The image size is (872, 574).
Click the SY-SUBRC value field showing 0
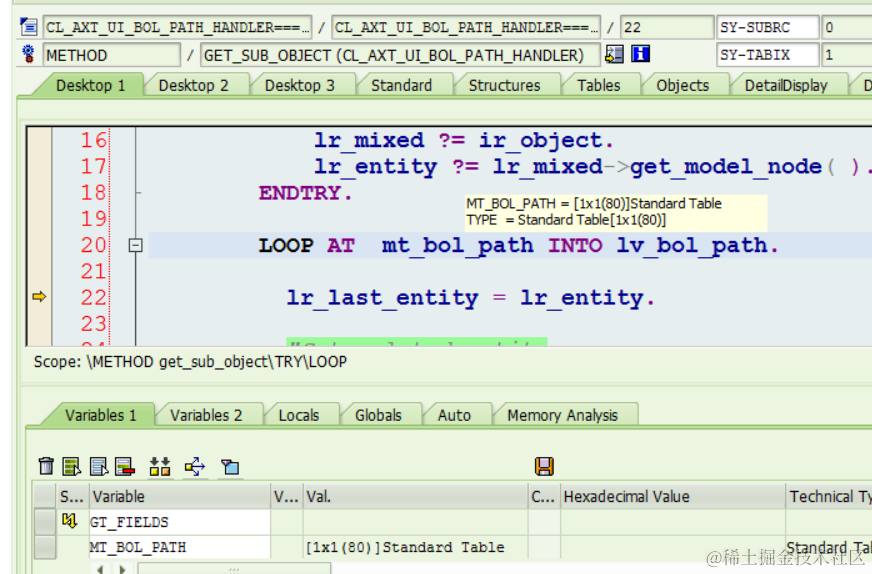tap(847, 27)
